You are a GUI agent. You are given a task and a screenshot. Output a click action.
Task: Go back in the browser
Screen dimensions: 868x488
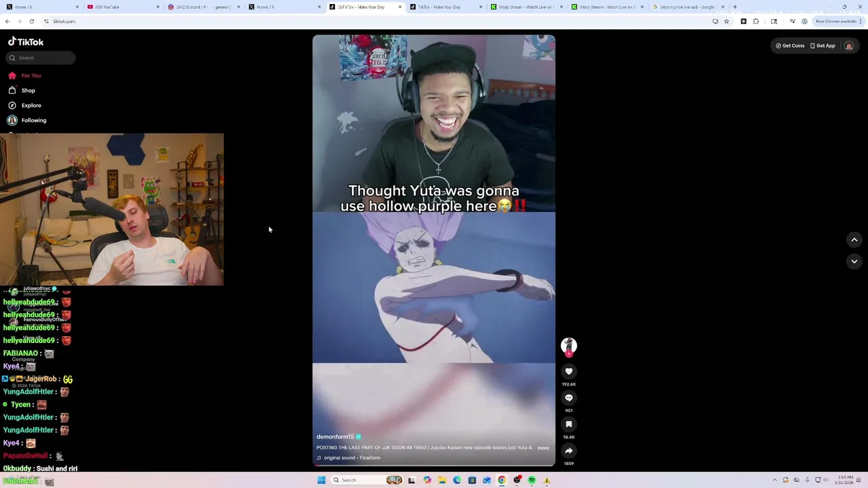(x=7, y=21)
